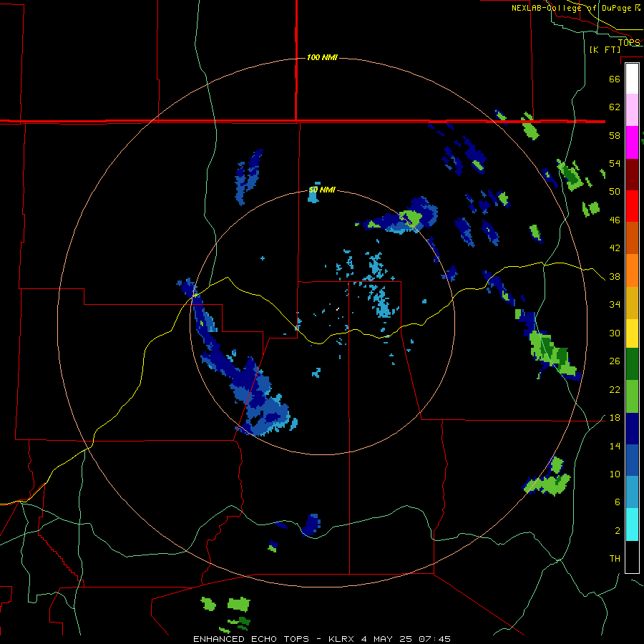Viewport: 644px width, 644px height.
Task: Click the legend value "14"
Action: (x=615, y=446)
